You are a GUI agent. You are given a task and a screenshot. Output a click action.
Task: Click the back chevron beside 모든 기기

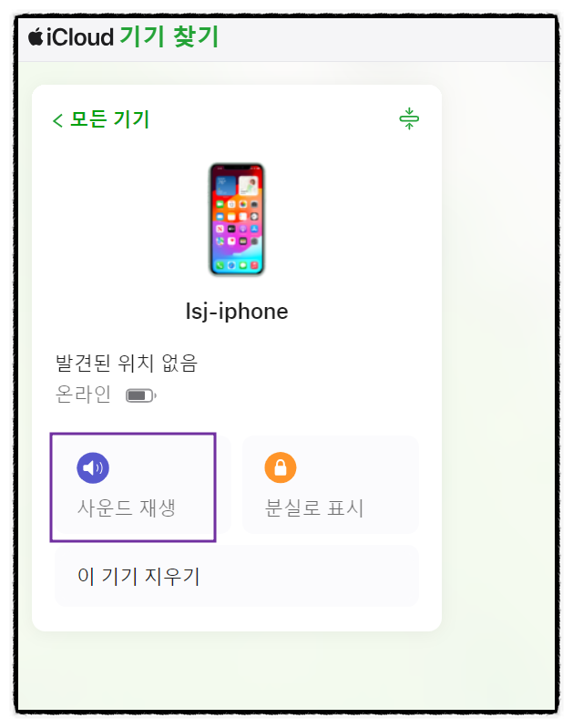[x=57, y=120]
